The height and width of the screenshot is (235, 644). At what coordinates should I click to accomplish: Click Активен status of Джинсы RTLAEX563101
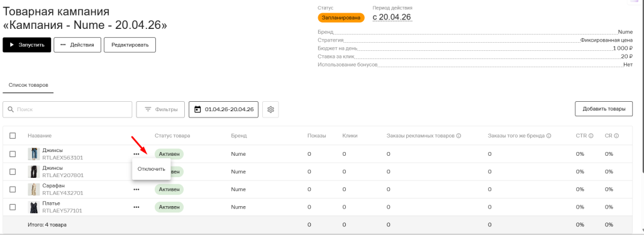pos(169,154)
